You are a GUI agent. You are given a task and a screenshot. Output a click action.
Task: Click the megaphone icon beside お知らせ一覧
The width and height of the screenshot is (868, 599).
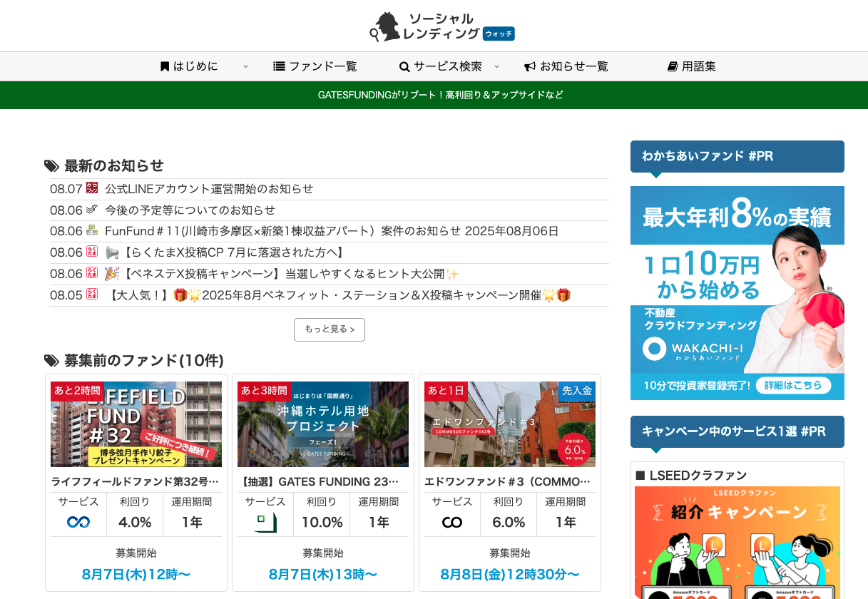[530, 66]
